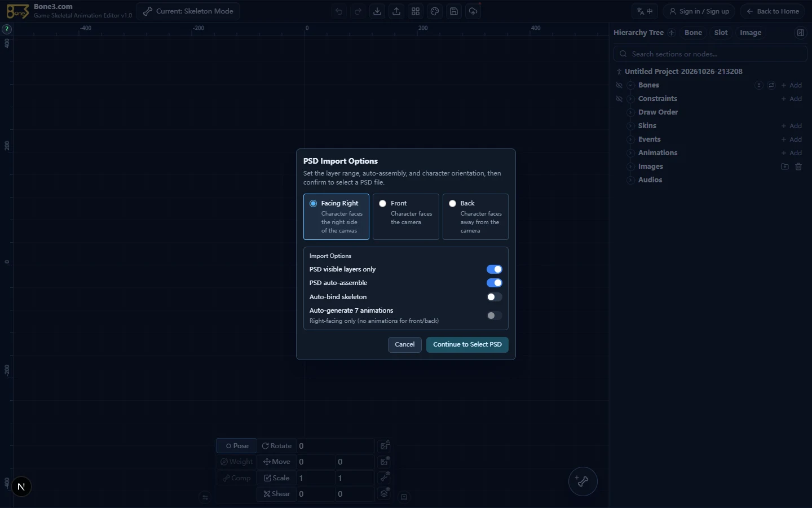Click in the Search sections or nodes field
Screen dimensions: 812x508
(710, 54)
